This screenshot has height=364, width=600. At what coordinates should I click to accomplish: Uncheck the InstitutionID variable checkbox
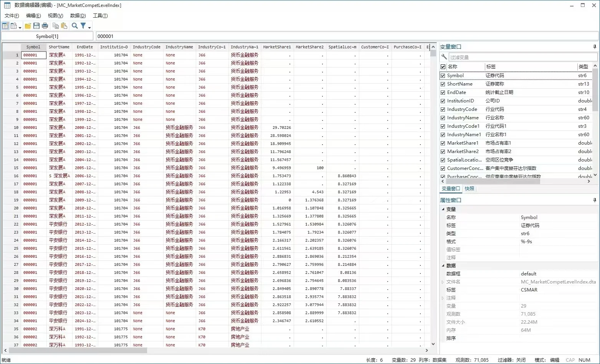pyautogui.click(x=443, y=101)
